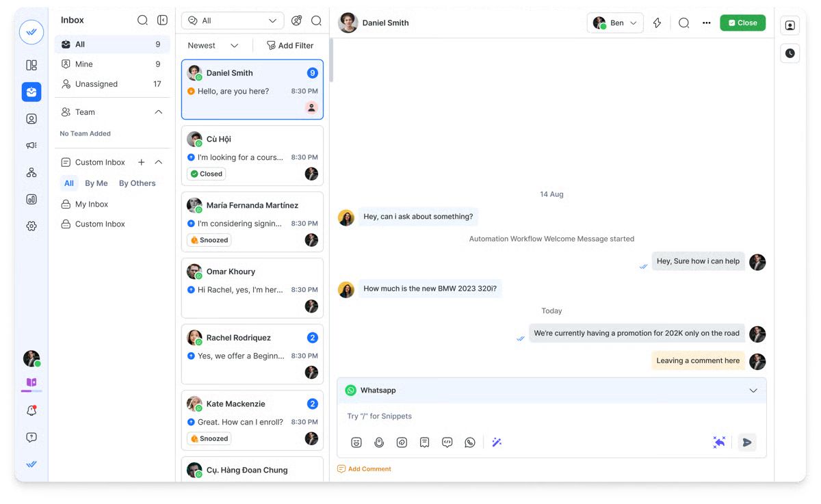
Task: Open the lightning bolt shortcuts icon
Action: [x=657, y=23]
